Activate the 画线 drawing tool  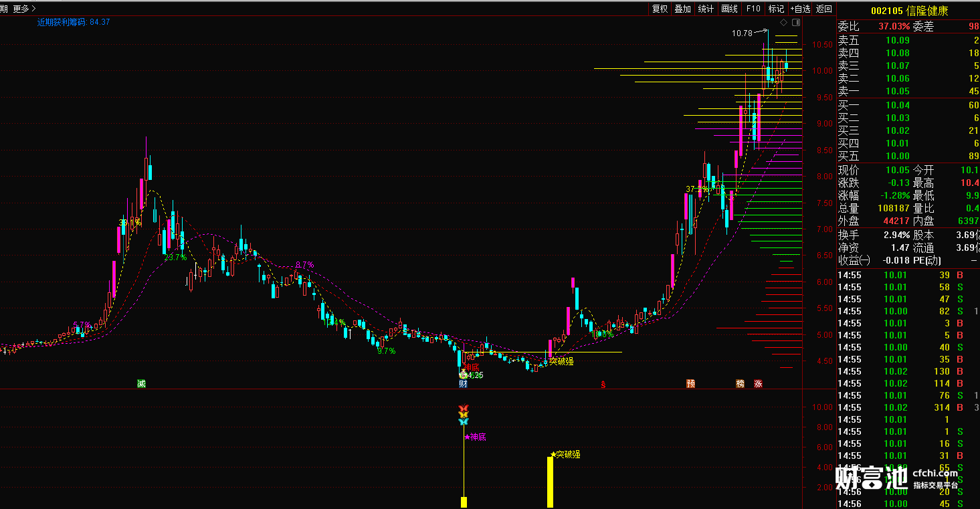[729, 9]
